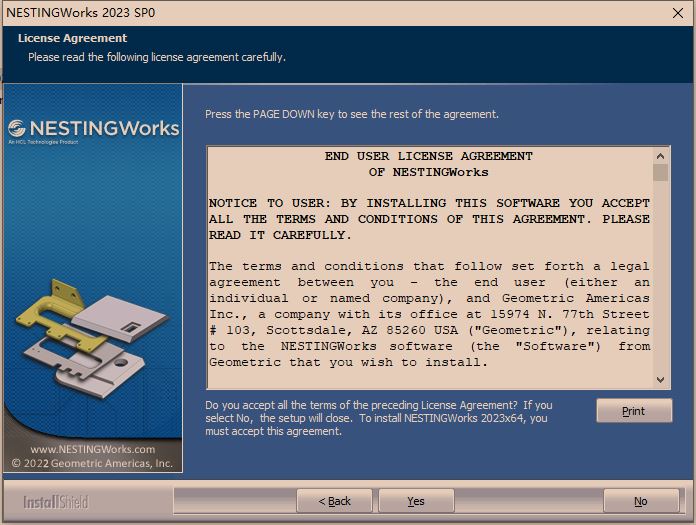This screenshot has height=525, width=696.
Task: Click the '© 2022 Geometric Americas, Inc.' text
Action: point(92,463)
